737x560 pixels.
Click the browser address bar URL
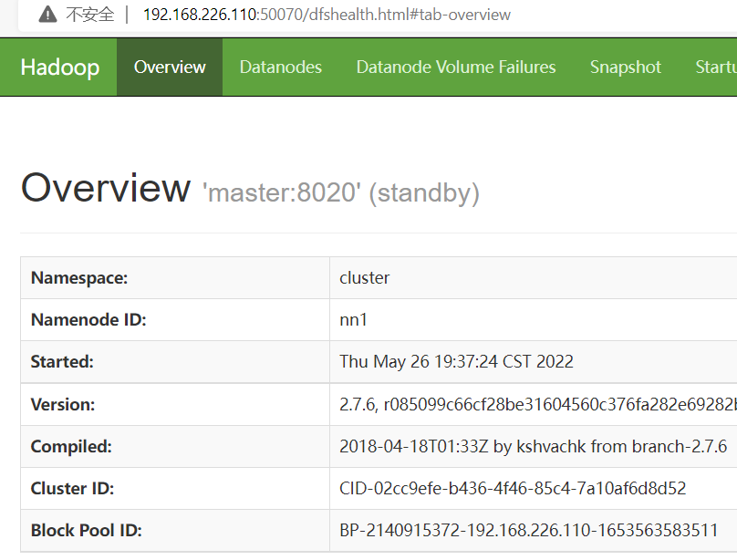[327, 15]
